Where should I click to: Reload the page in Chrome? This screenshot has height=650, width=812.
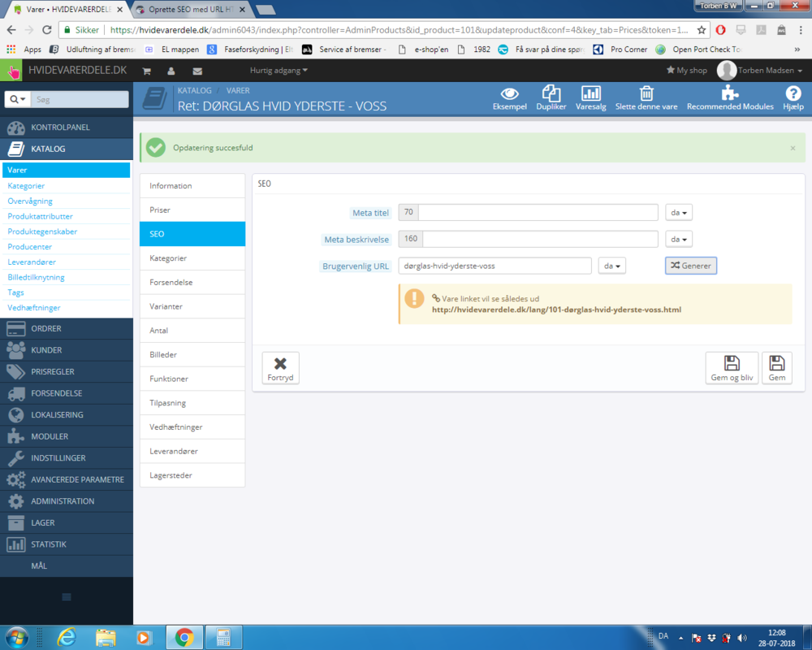(46, 29)
